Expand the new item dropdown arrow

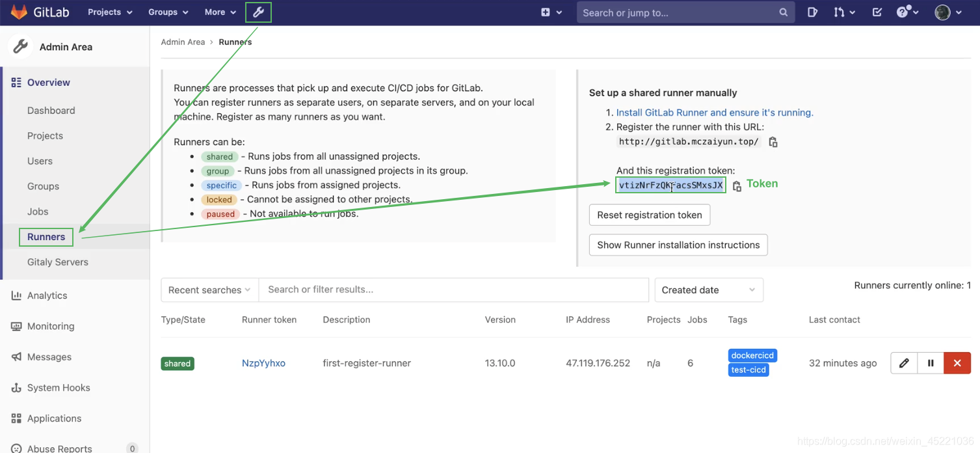click(559, 12)
